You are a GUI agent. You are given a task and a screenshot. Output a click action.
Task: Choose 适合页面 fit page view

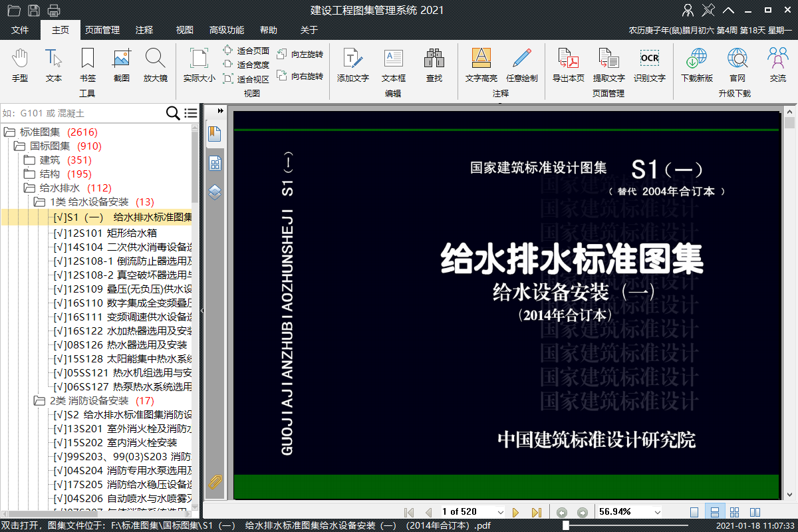coord(245,51)
